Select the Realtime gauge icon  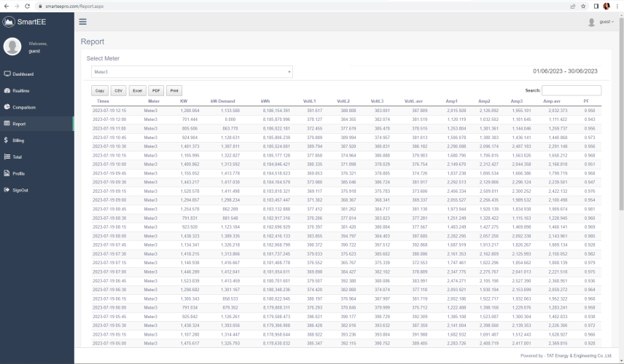(x=7, y=90)
